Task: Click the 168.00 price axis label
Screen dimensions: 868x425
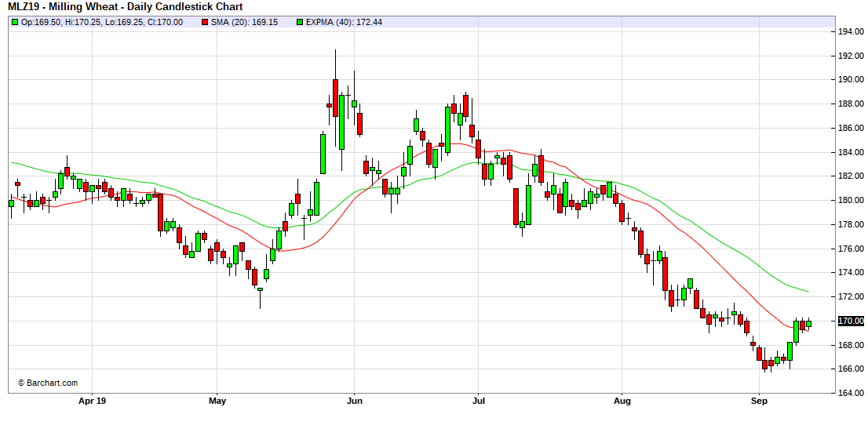Action: [852, 345]
